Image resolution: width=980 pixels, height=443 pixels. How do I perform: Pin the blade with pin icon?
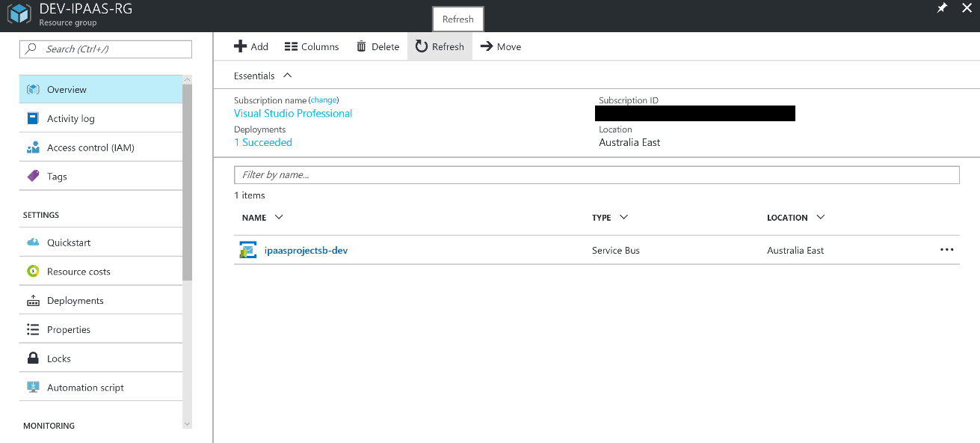point(942,7)
